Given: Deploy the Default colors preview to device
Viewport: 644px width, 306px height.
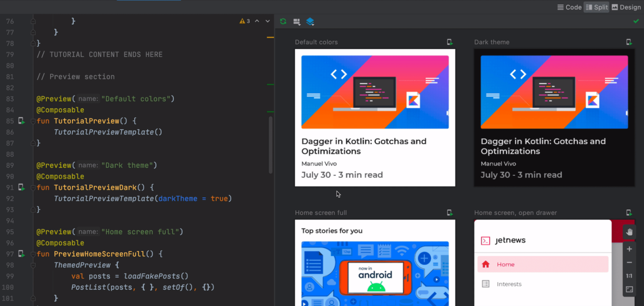Looking at the screenshot, I should coord(450,42).
